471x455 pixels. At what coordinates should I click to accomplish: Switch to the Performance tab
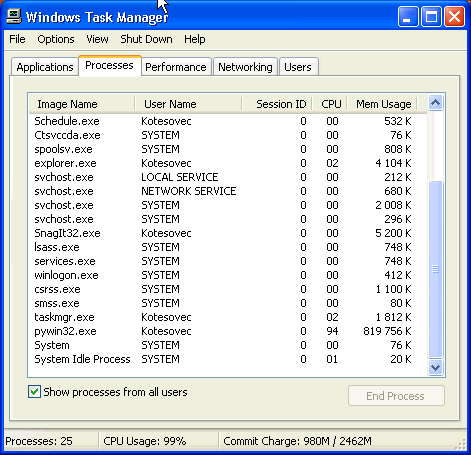(x=176, y=67)
